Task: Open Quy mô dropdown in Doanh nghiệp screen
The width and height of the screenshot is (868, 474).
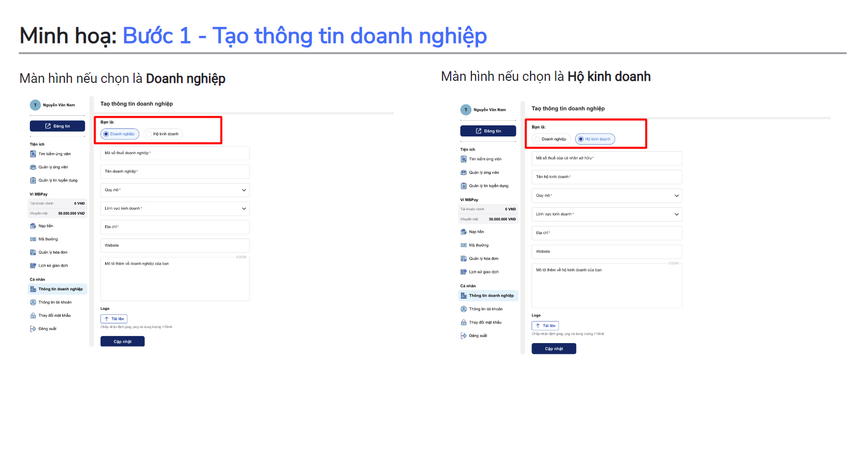Action: click(175, 190)
